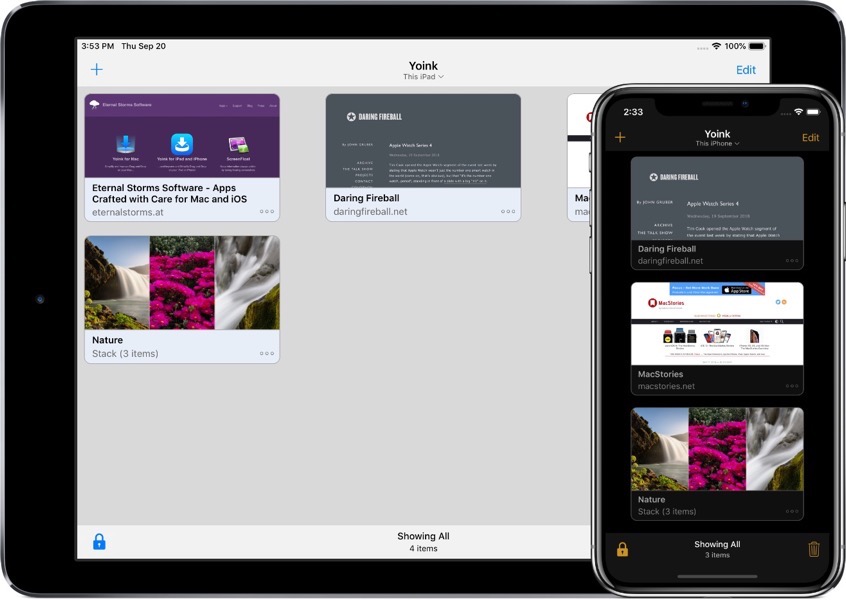Tap the orange plus button on iPhone

click(x=620, y=137)
